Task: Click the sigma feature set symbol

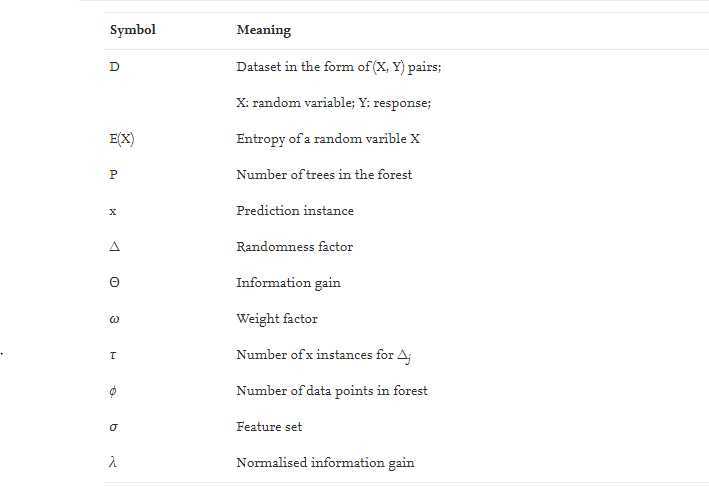Action: point(113,427)
